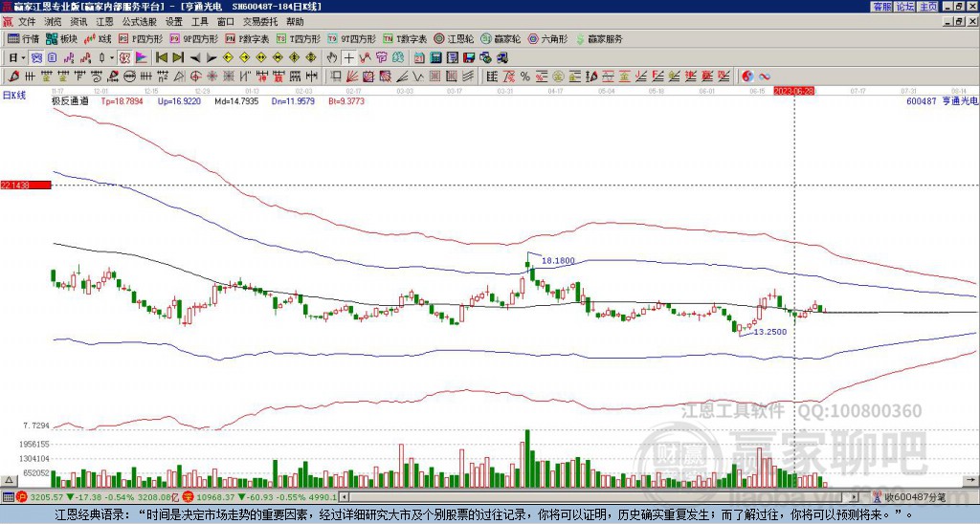Open the P数字表 tool
This screenshot has width=980, height=524.
(248, 38)
